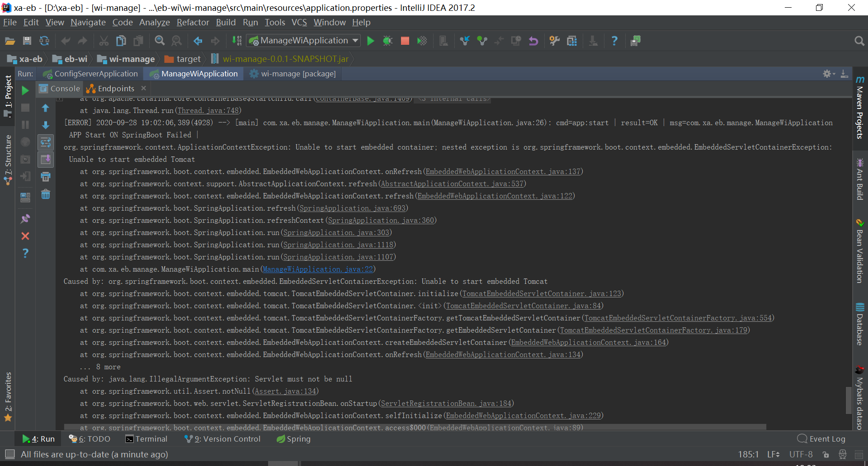
Task: Open the VCS menu
Action: (x=299, y=22)
